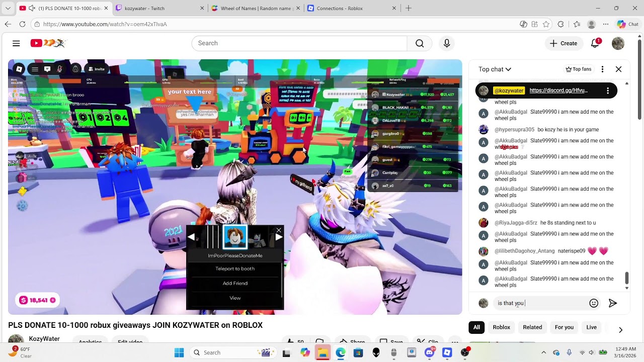Select the Live filter chip
Image resolution: width=644 pixels, height=362 pixels.
click(x=592, y=327)
